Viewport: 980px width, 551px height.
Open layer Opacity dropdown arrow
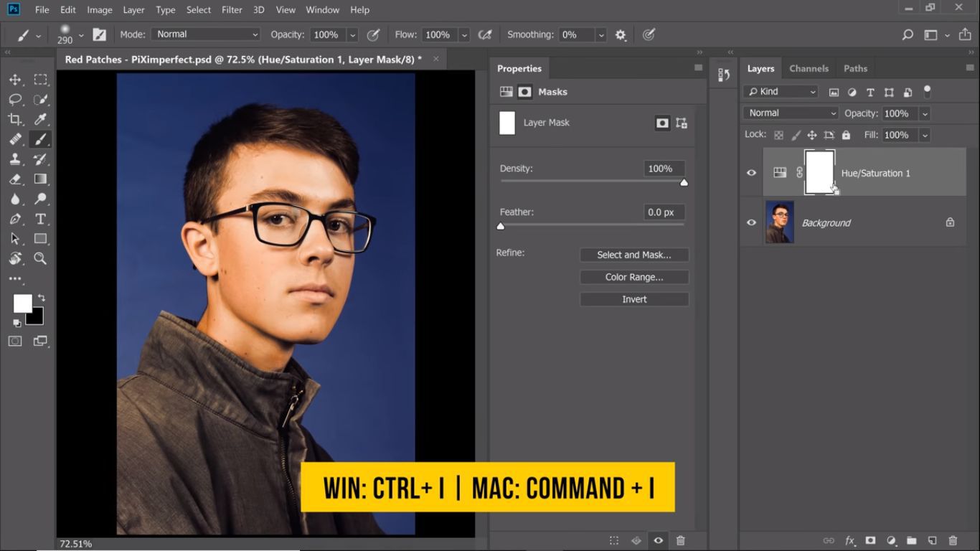925,113
